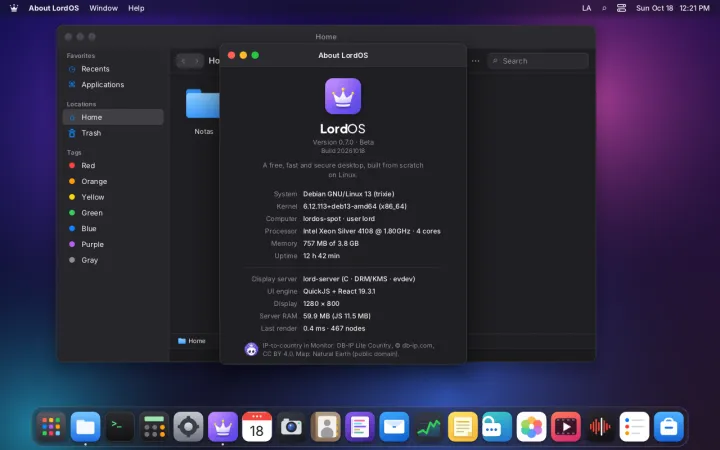This screenshot has height=450, width=720.
Task: Click the purple crown LordOS dock icon
Action: tap(223, 427)
